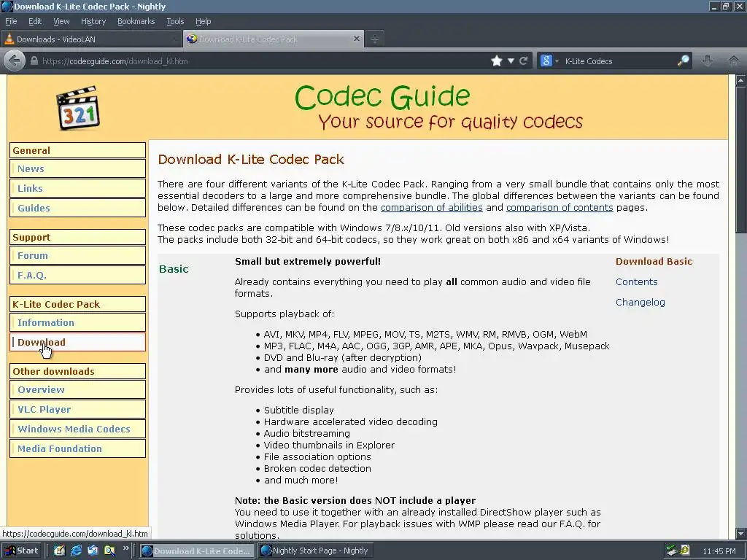Click the Outlook Express quick launch icon
Screen dimensions: 747x560
click(93, 551)
